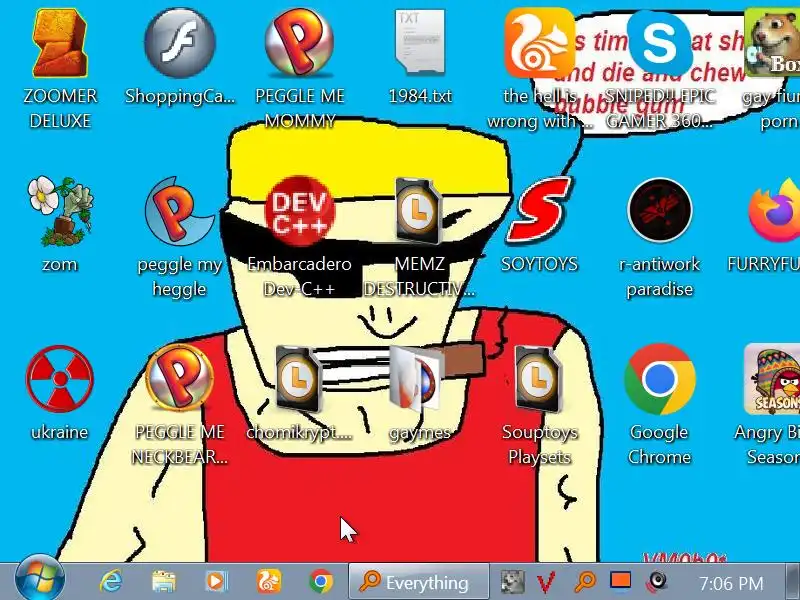
Task: Switch to the Everything taskbar window
Action: point(418,582)
